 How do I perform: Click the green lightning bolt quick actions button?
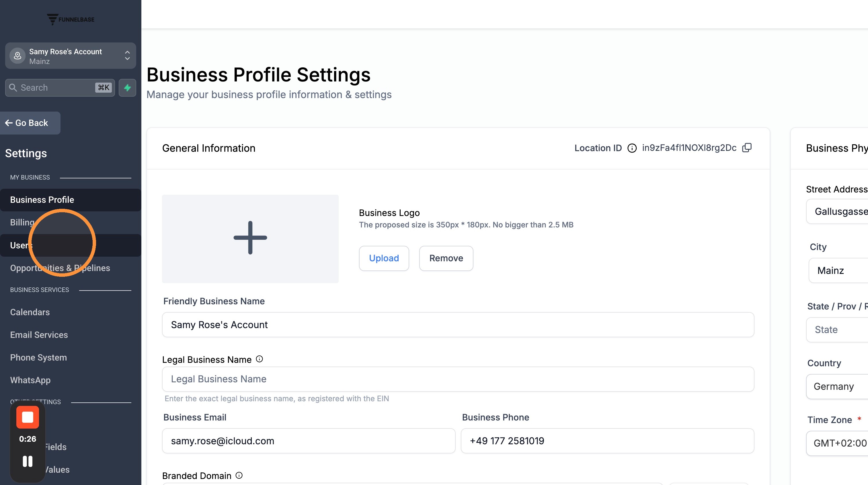127,88
